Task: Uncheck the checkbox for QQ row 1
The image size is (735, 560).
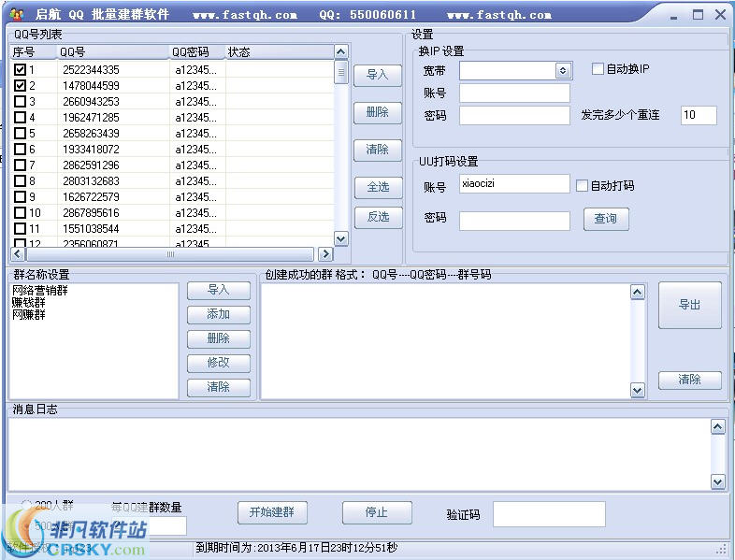Action: pos(20,70)
